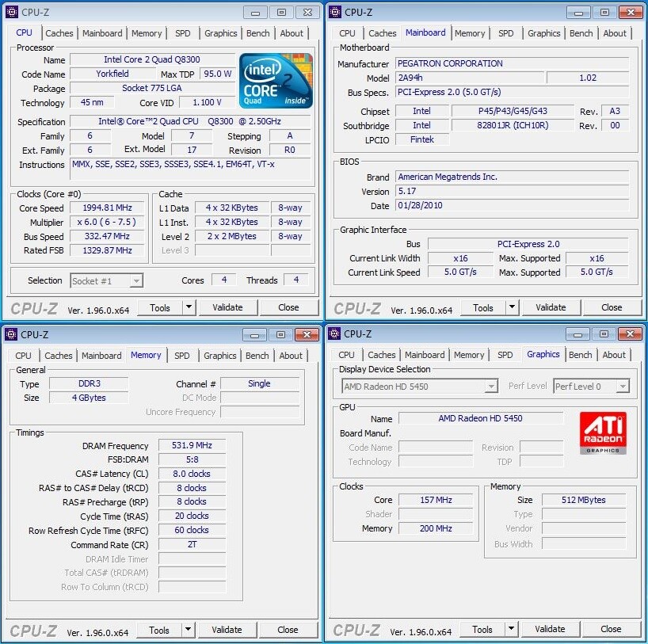This screenshot has width=648, height=644.
Task: Click the Level 2 cache value '2 x 2 MBytes'
Action: 232,236
